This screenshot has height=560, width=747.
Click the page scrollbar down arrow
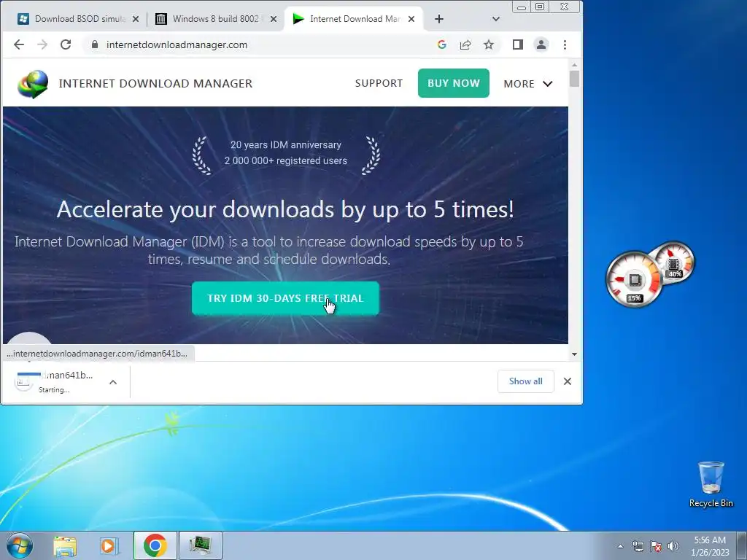pyautogui.click(x=575, y=354)
